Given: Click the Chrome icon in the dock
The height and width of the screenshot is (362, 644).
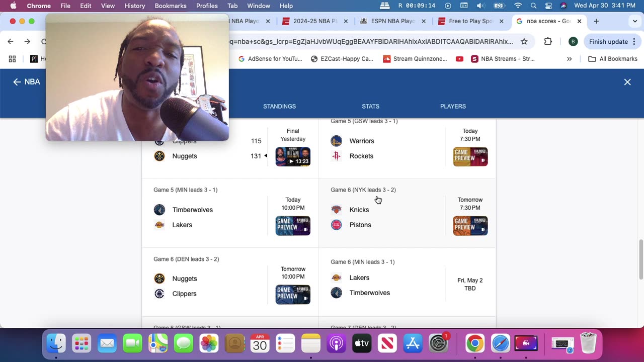Looking at the screenshot, I should pos(474,343).
